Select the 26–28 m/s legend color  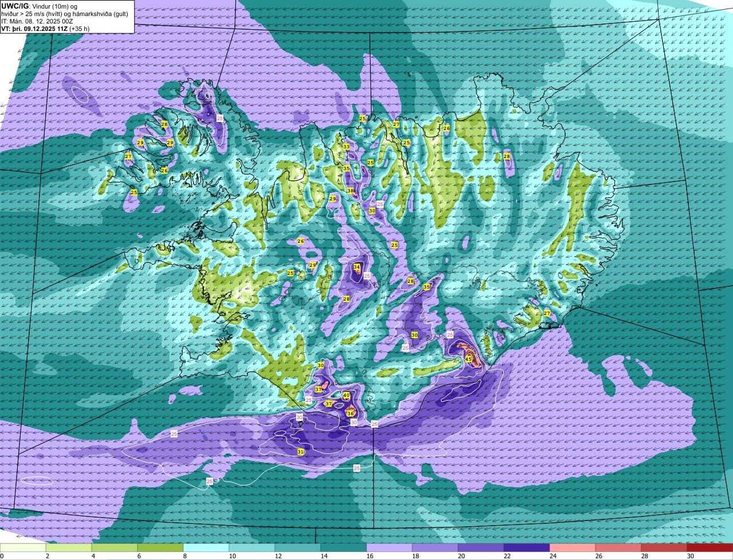[x=618, y=548]
